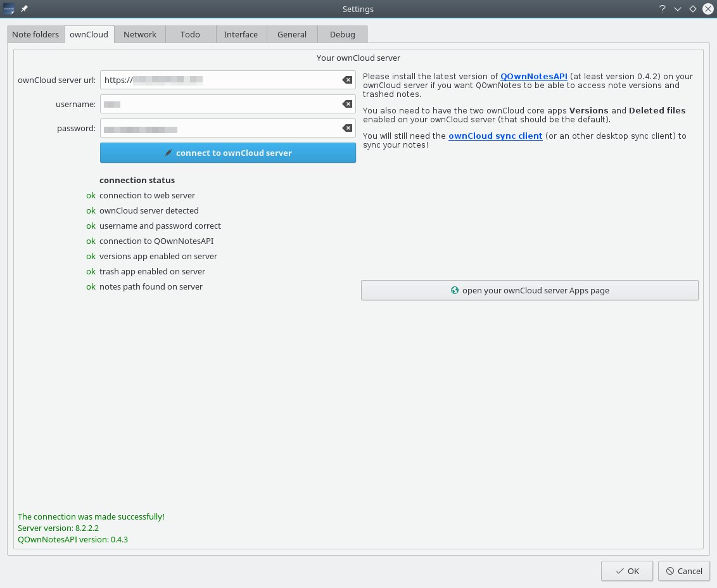Clear the username field
This screenshot has width=717, height=588.
click(x=347, y=105)
